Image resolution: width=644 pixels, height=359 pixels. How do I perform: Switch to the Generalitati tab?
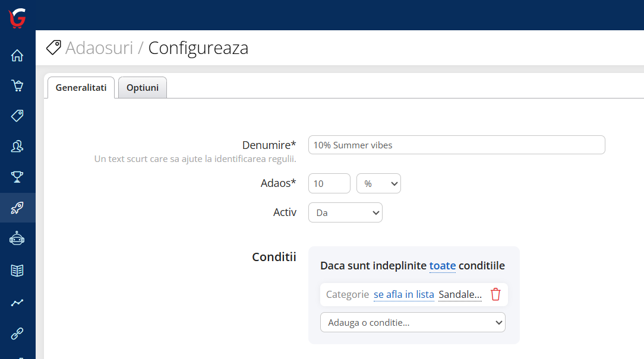(81, 88)
